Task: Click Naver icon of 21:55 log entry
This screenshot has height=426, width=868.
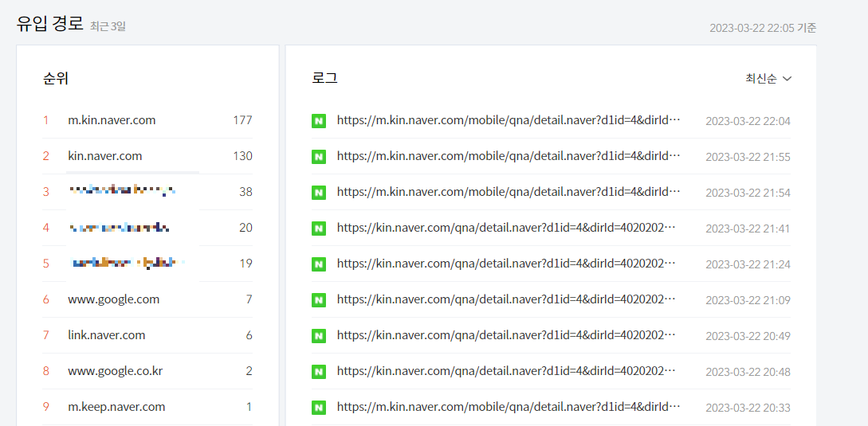Action: (x=318, y=157)
